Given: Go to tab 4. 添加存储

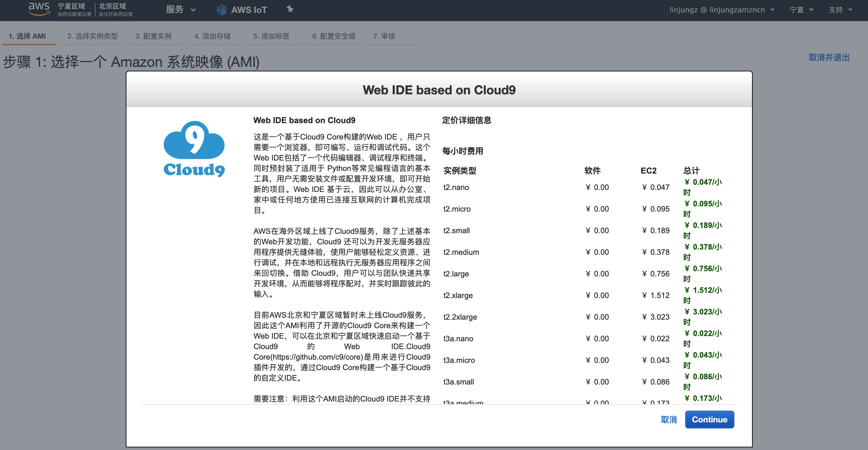Looking at the screenshot, I should point(212,36).
